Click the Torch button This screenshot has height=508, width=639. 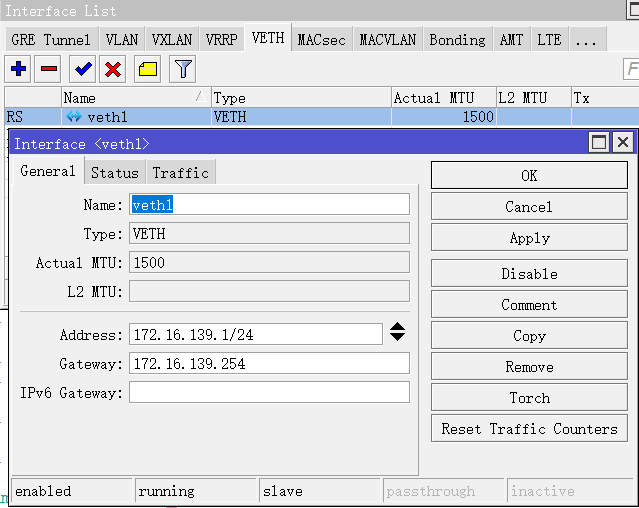click(x=529, y=398)
